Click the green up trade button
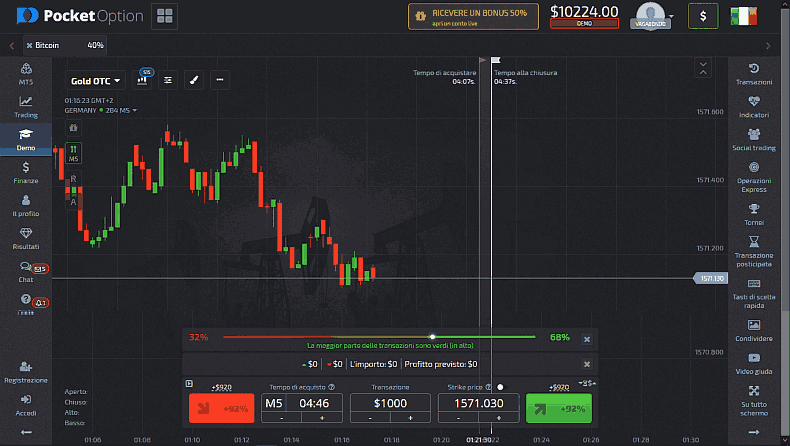790x446 pixels. pos(559,408)
